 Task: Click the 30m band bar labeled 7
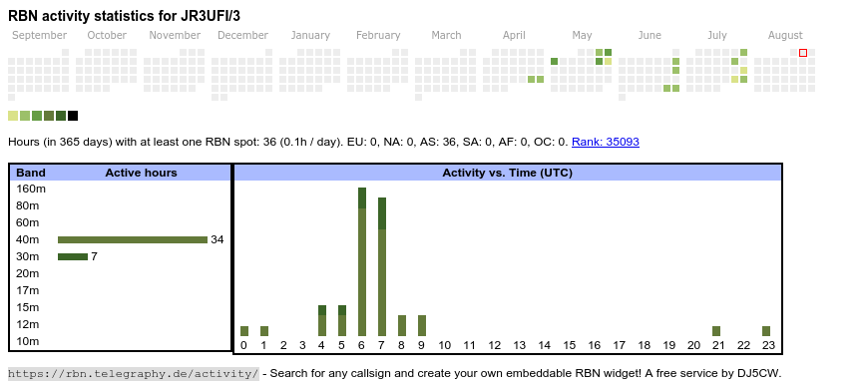(73, 256)
